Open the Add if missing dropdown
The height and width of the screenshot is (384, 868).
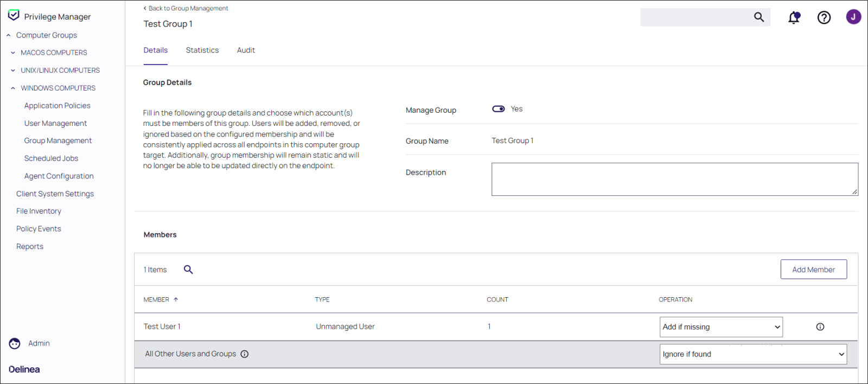coord(721,327)
